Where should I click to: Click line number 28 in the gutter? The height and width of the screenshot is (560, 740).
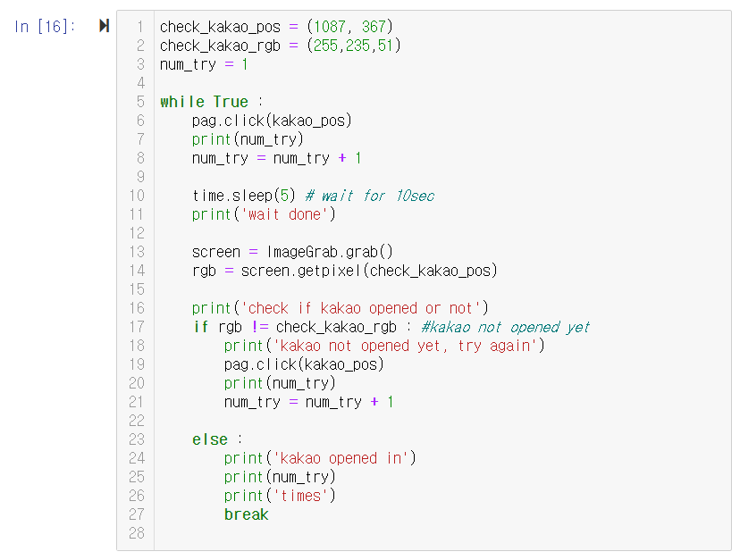pos(137,533)
